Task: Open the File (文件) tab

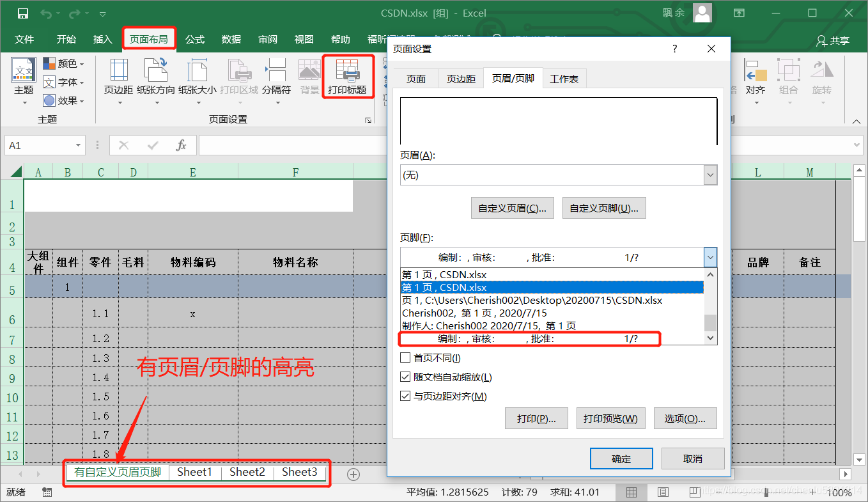Action: (24, 40)
